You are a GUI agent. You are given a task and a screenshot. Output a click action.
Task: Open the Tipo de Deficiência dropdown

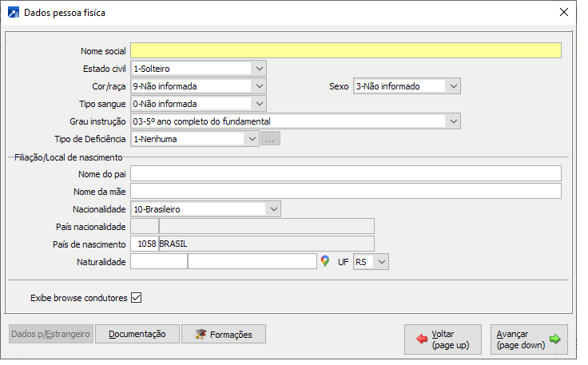tap(252, 139)
